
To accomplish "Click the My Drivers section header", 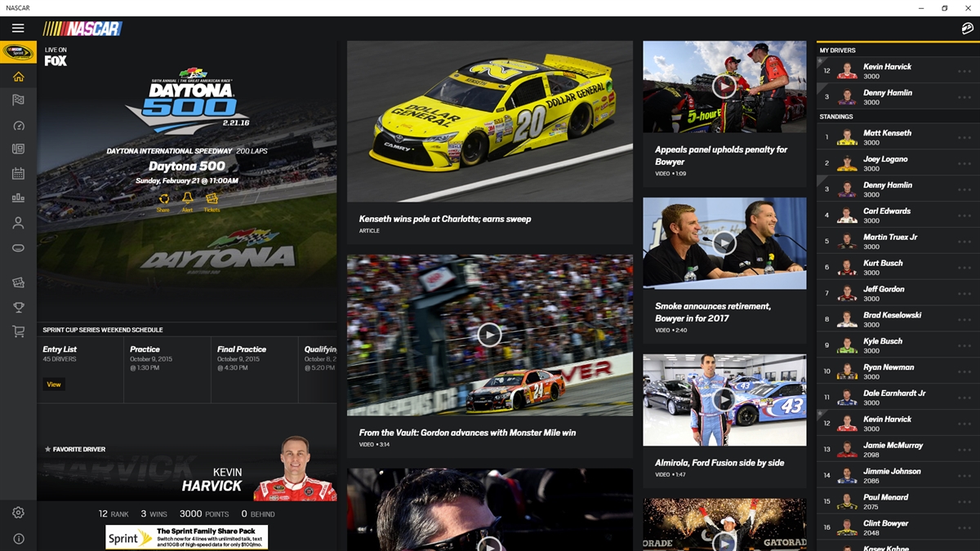I will click(837, 51).
